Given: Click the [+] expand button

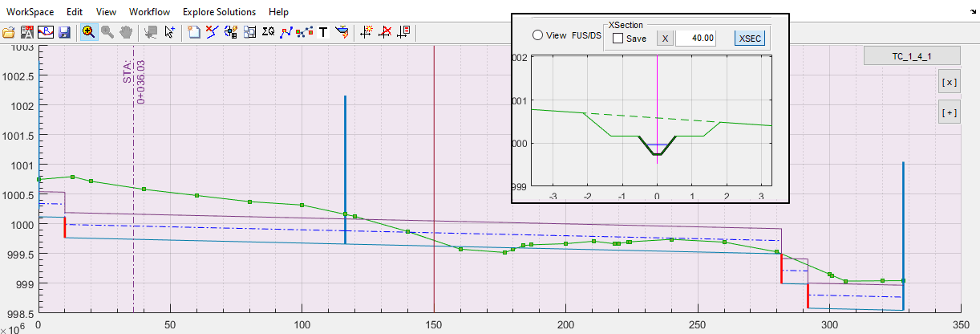Looking at the screenshot, I should click(x=949, y=113).
